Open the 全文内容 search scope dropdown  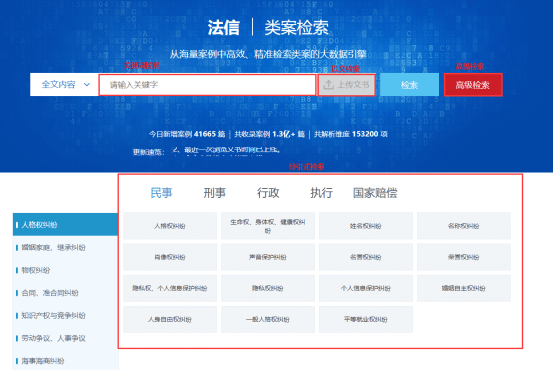(x=64, y=84)
